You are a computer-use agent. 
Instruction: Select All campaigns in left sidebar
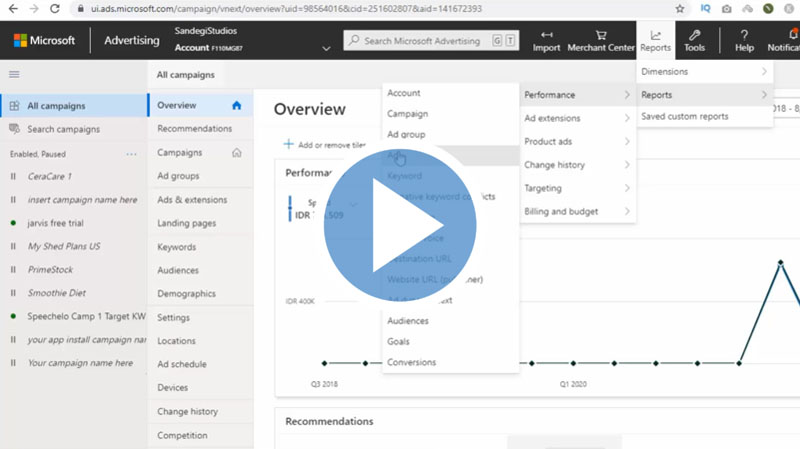pyautogui.click(x=73, y=106)
